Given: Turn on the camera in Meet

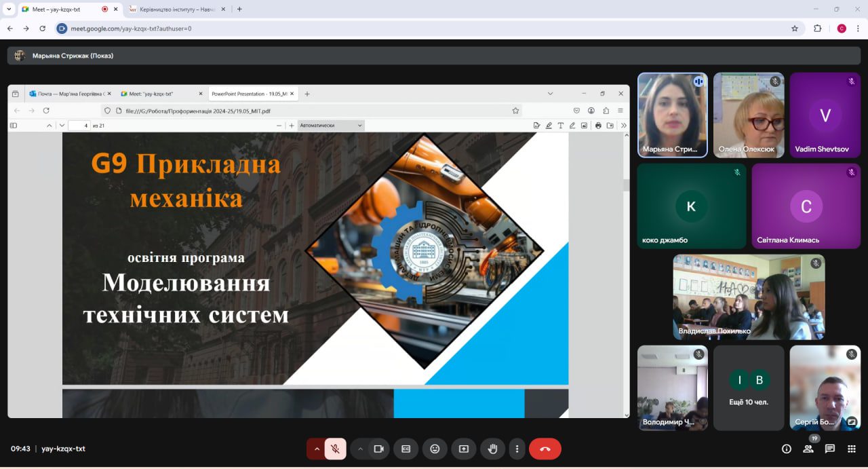Looking at the screenshot, I should [378, 449].
